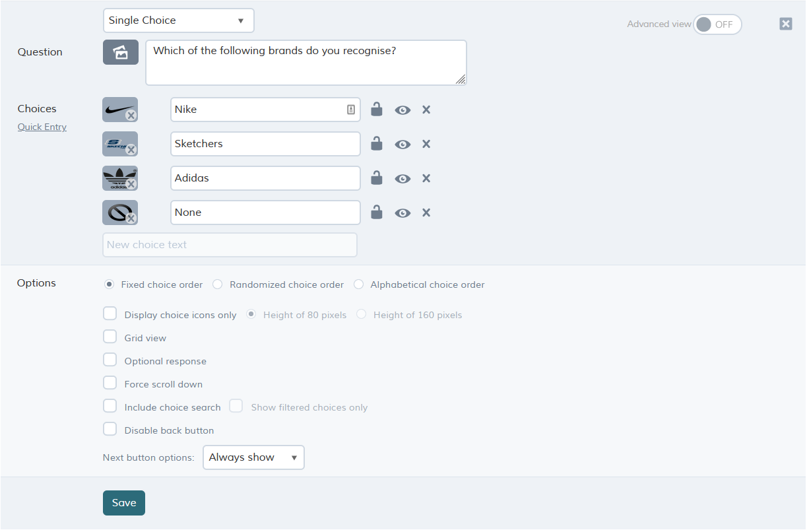Switch Advanced view toggle on
Viewport: 807px width, 532px height.
[x=717, y=24]
